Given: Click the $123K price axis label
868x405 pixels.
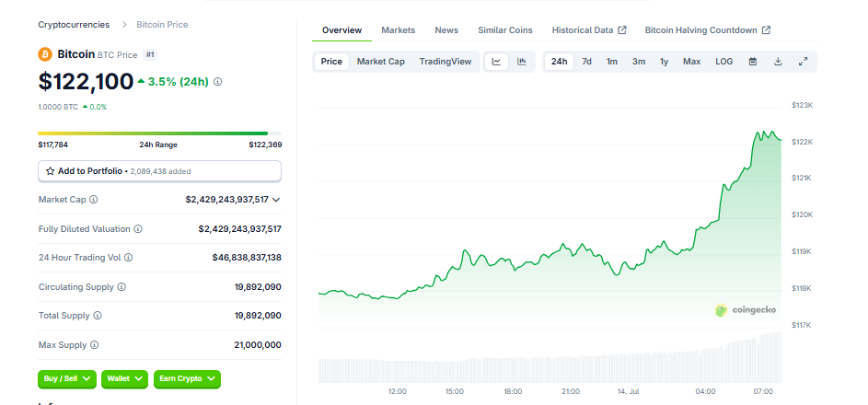Looking at the screenshot, I should pos(802,105).
